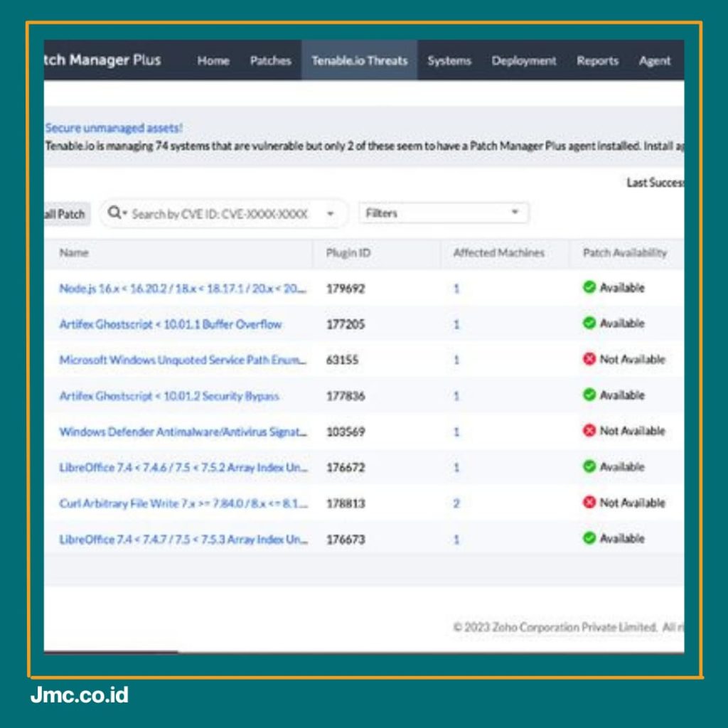The image size is (728, 728).
Task: Click the green Available status icon for Node.js row
Action: point(589,287)
